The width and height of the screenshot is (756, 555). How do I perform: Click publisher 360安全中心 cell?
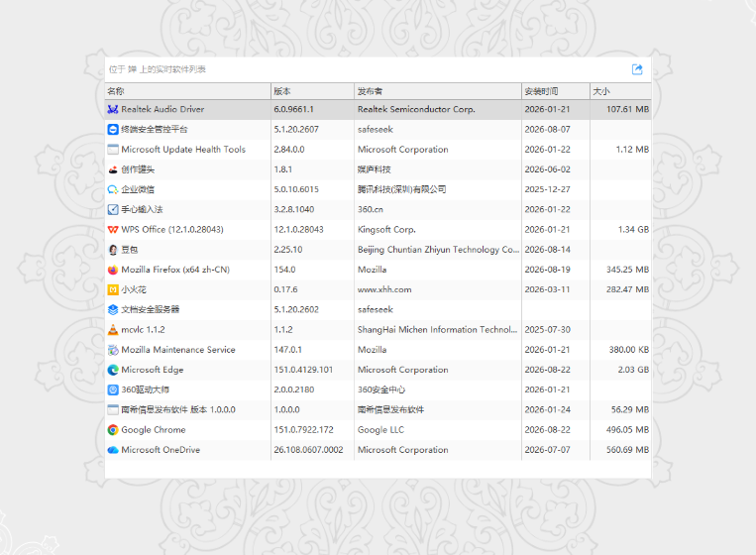coord(381,389)
